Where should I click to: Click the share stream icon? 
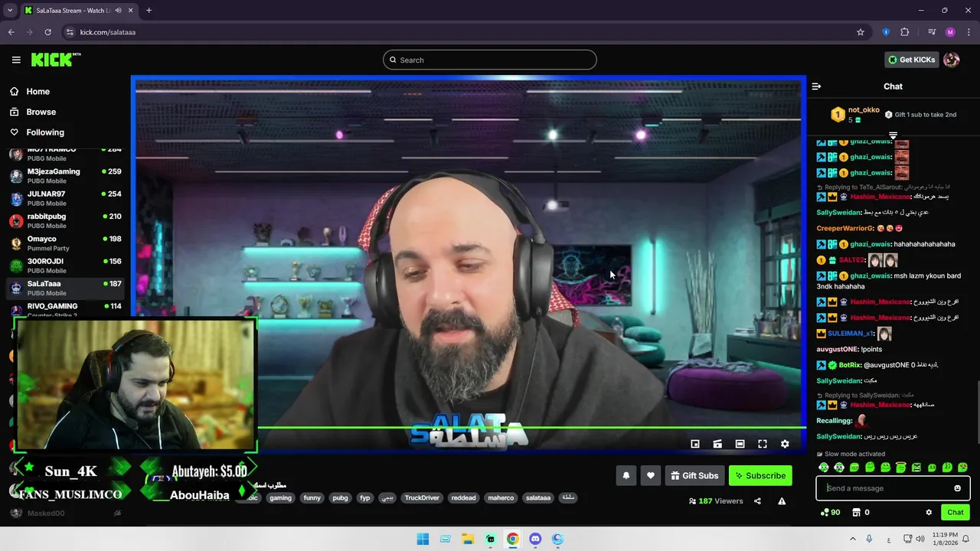(757, 501)
